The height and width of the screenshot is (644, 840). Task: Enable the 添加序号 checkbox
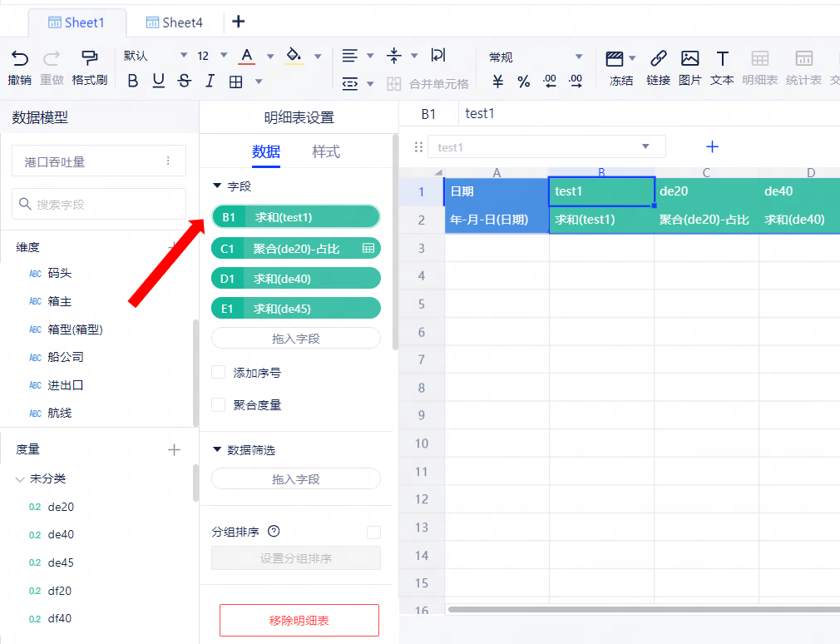(219, 373)
